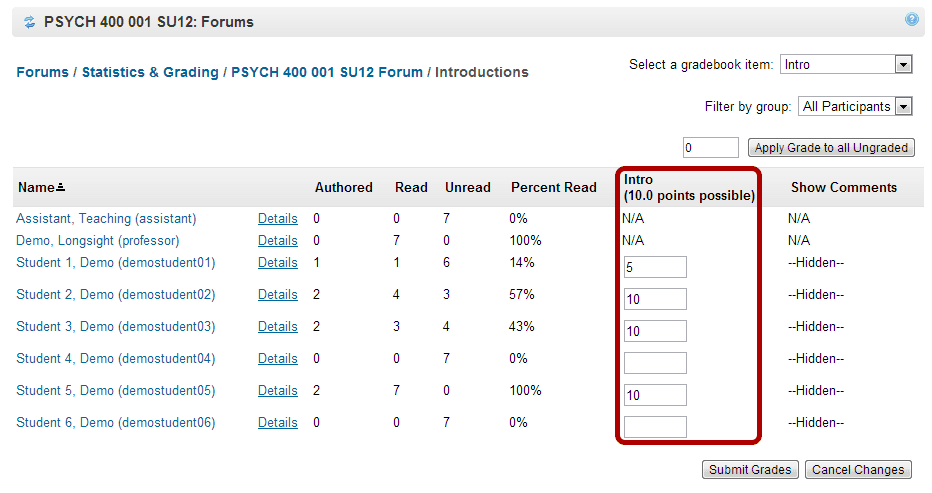Click the refresh arrows icon beside PSYCH title
This screenshot has width=932, height=493.
pyautogui.click(x=29, y=23)
